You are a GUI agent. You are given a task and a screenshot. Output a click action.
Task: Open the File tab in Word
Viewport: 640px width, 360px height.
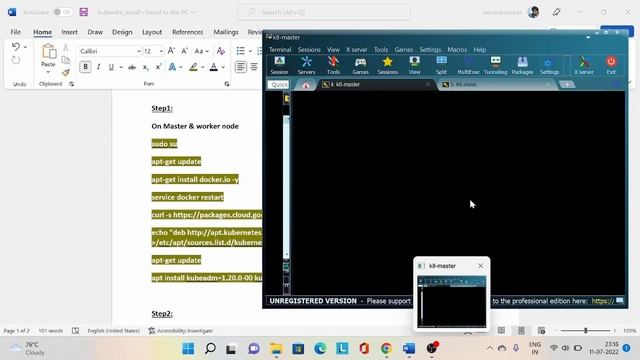coord(16,32)
